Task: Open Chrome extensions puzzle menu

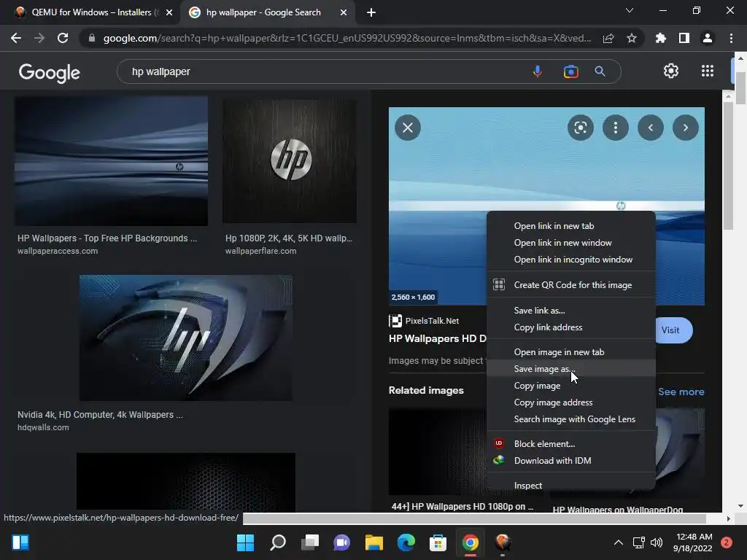Action: 660,38
